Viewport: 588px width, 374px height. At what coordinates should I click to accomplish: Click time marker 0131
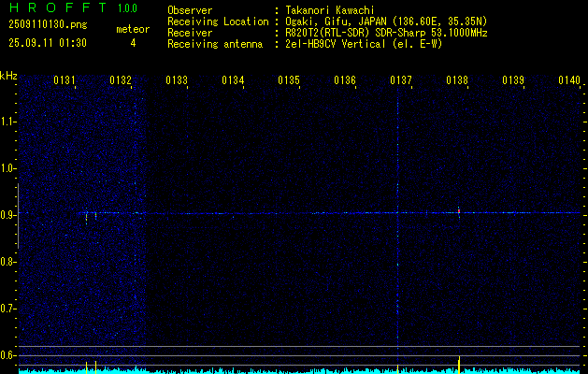65,80
